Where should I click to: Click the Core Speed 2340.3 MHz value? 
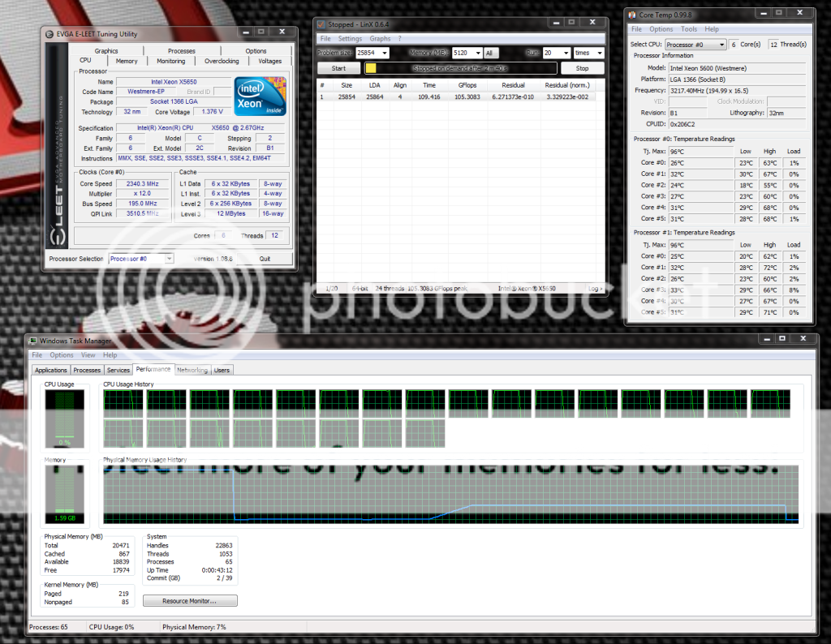(143, 184)
